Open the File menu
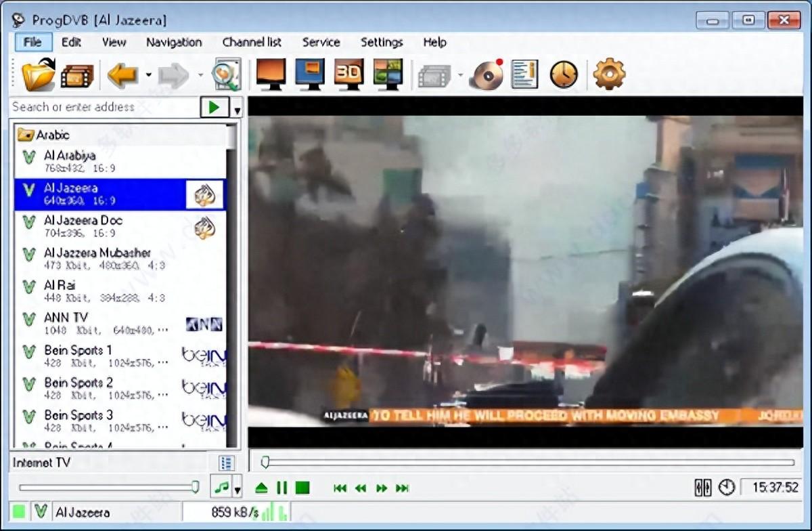812x531 pixels. click(x=32, y=42)
